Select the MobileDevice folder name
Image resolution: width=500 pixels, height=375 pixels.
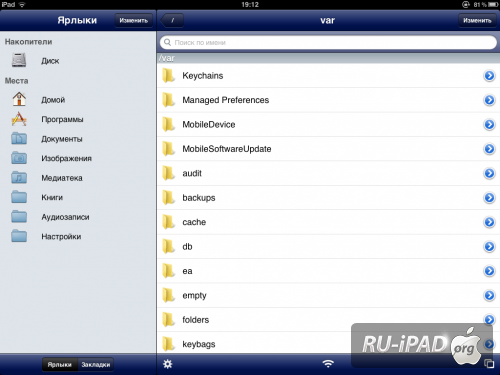(209, 124)
